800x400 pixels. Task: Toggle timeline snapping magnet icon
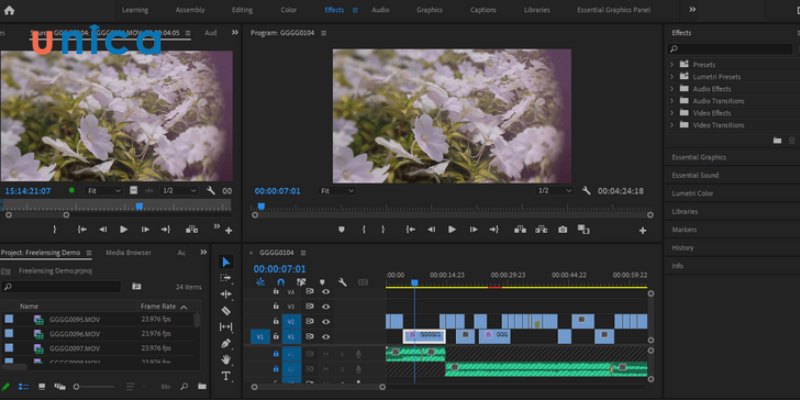[280, 282]
